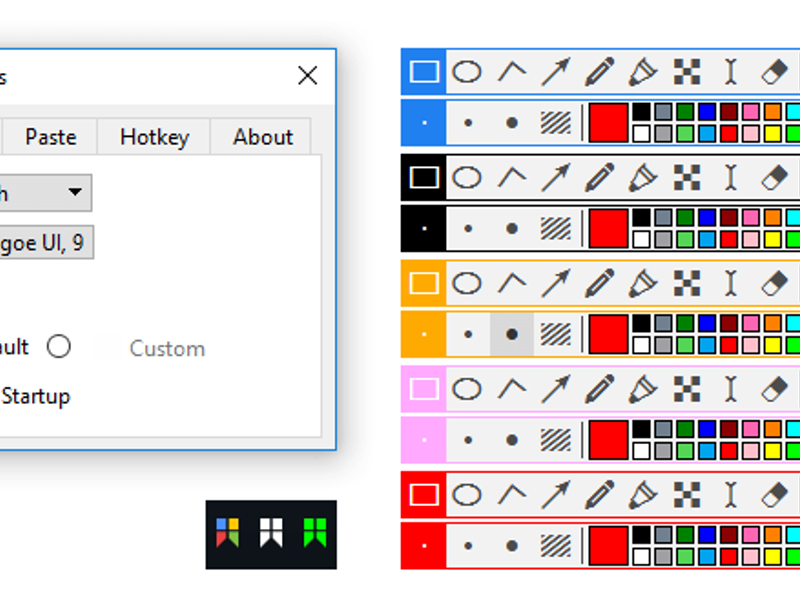Select text tool in red toolbar
The width and height of the screenshot is (800, 600).
pyautogui.click(x=731, y=495)
